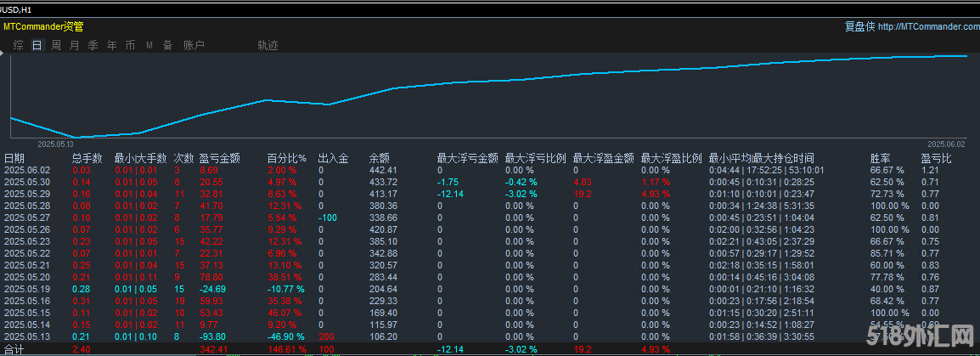Click the 胜率 column header
This screenshot has height=356, width=980.
[881, 158]
